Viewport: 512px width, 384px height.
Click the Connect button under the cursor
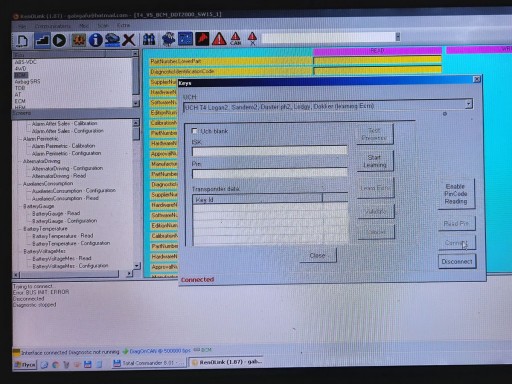(456, 243)
